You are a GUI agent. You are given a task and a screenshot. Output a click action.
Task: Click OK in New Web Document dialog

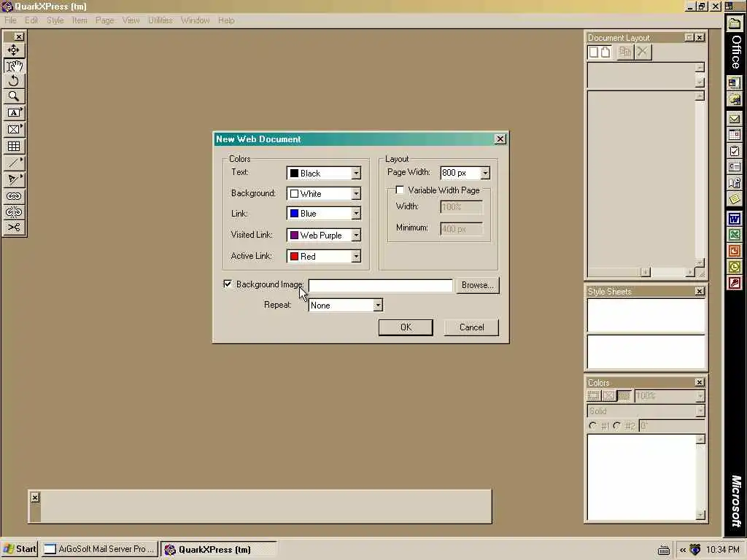406,327
